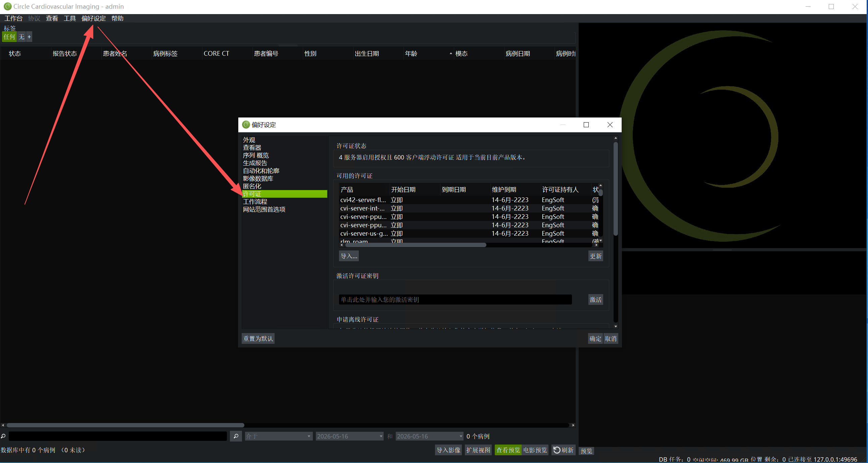
Task: Click the 导入... license button
Action: pyautogui.click(x=349, y=256)
